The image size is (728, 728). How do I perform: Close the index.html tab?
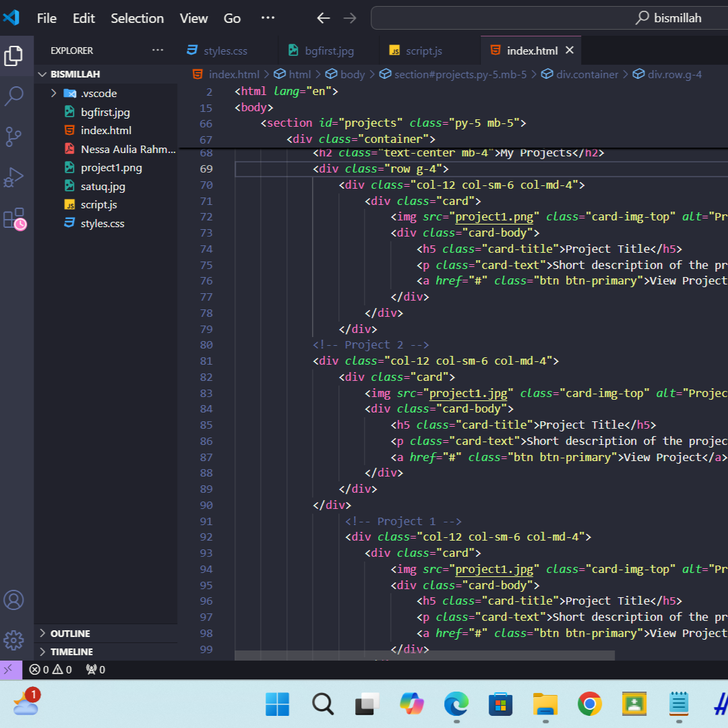point(570,51)
